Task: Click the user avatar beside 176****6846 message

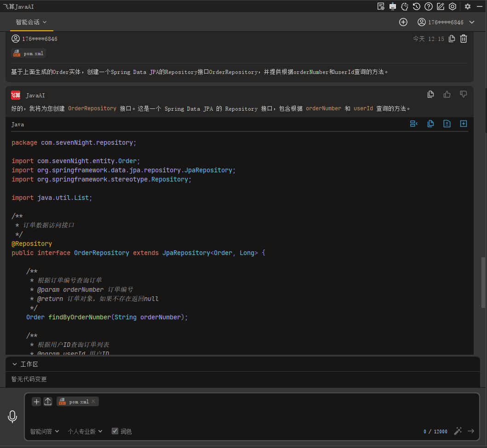Action: 16,39
